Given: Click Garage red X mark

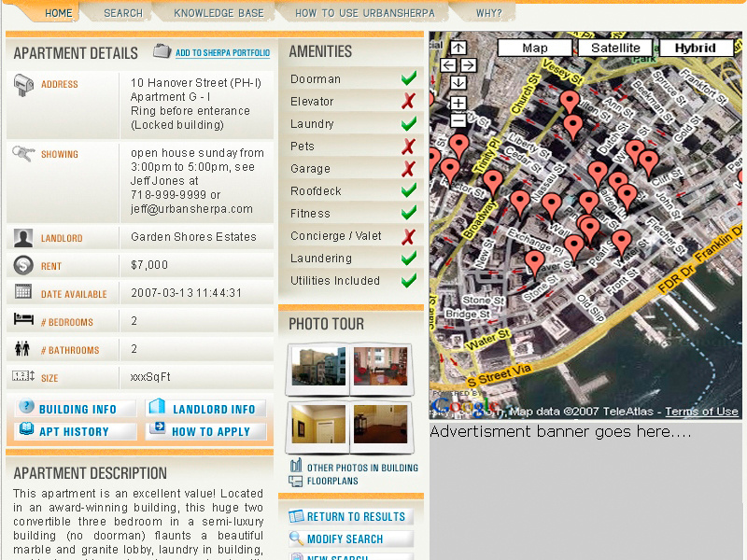Looking at the screenshot, I should (408, 169).
